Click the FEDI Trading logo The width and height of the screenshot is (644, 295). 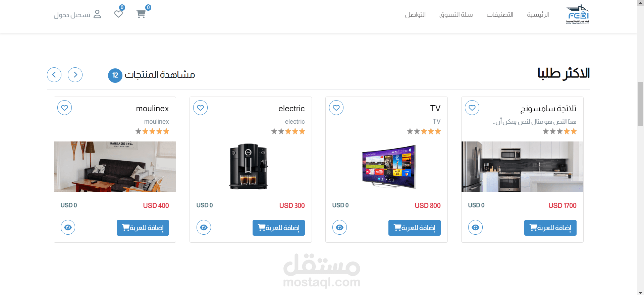pos(578,14)
